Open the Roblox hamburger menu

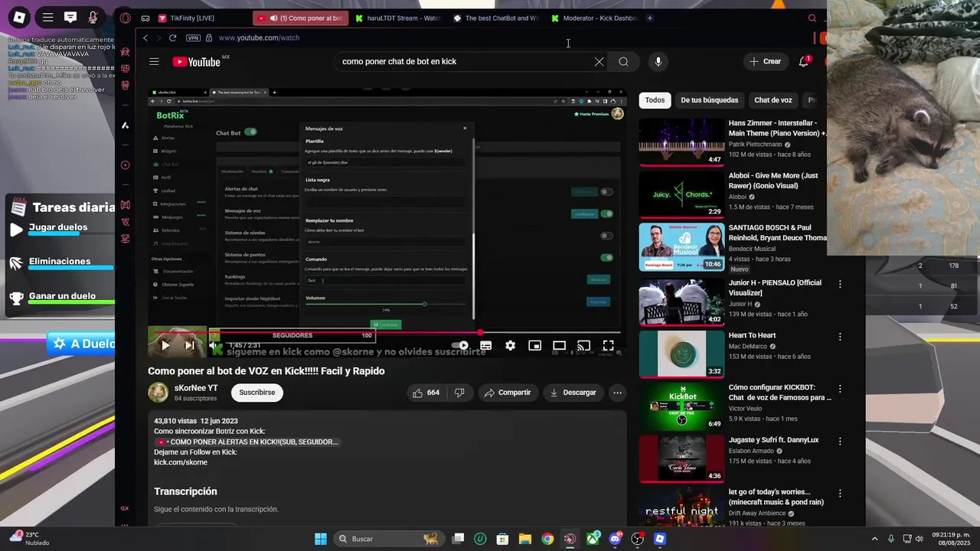tap(47, 17)
